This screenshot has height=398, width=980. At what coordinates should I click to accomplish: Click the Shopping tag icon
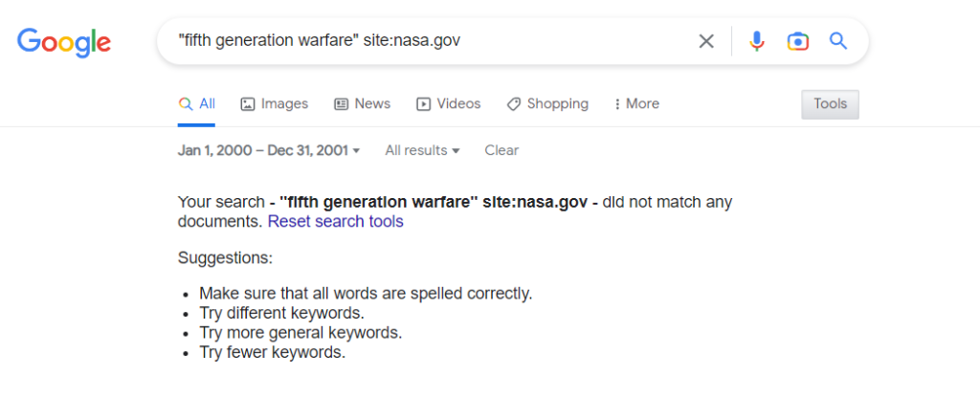coord(514,103)
